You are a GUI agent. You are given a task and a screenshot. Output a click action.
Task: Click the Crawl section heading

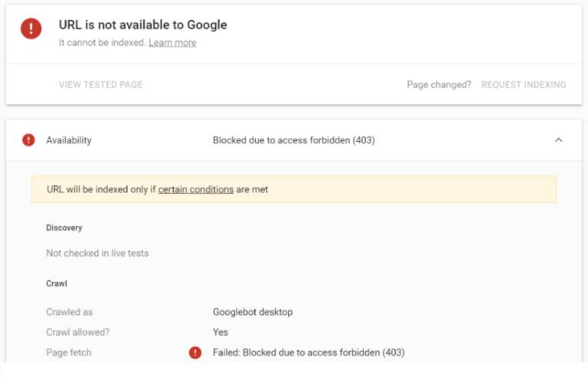pyautogui.click(x=57, y=283)
